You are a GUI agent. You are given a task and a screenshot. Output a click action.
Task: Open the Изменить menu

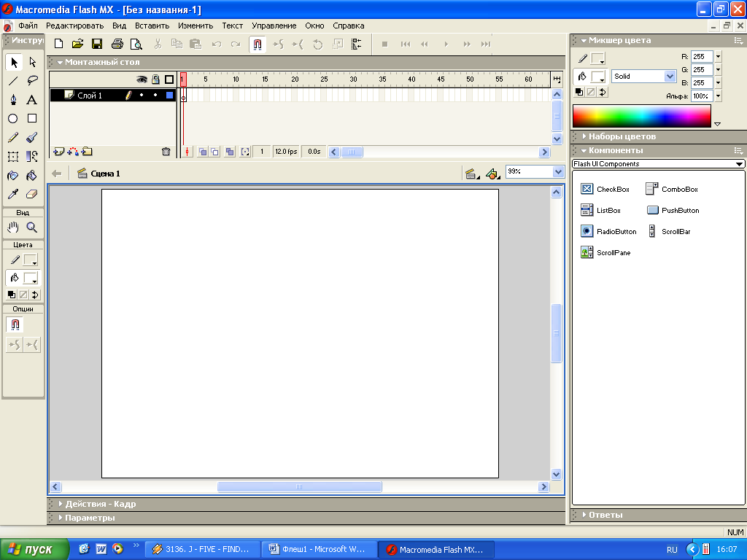[x=196, y=26]
